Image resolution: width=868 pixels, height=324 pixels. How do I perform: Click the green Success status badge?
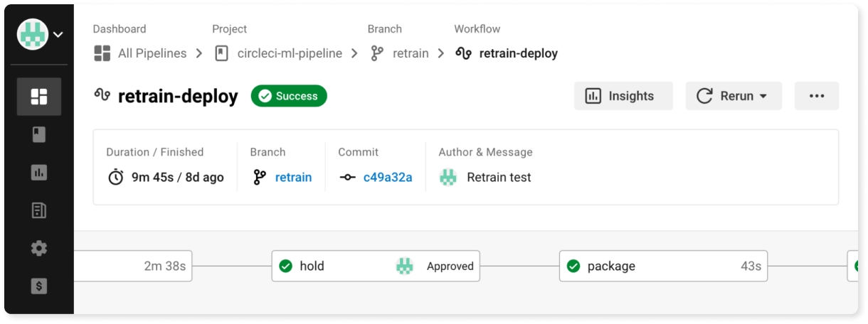coord(289,96)
